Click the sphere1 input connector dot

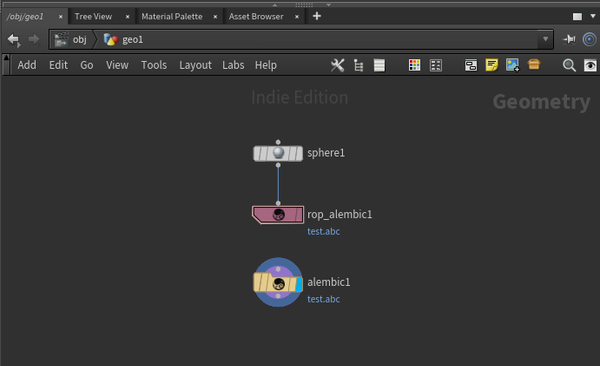coord(278,142)
